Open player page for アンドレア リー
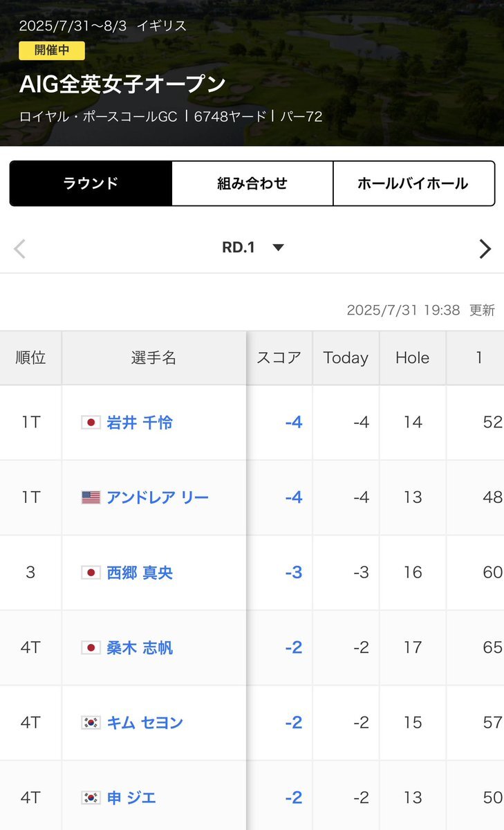The width and height of the screenshot is (504, 830). pyautogui.click(x=158, y=497)
